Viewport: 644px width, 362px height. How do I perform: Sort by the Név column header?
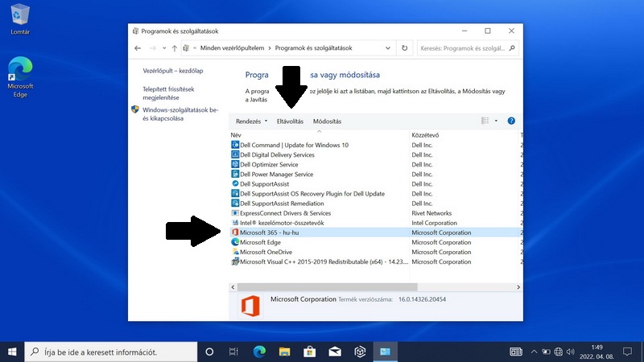319,134
